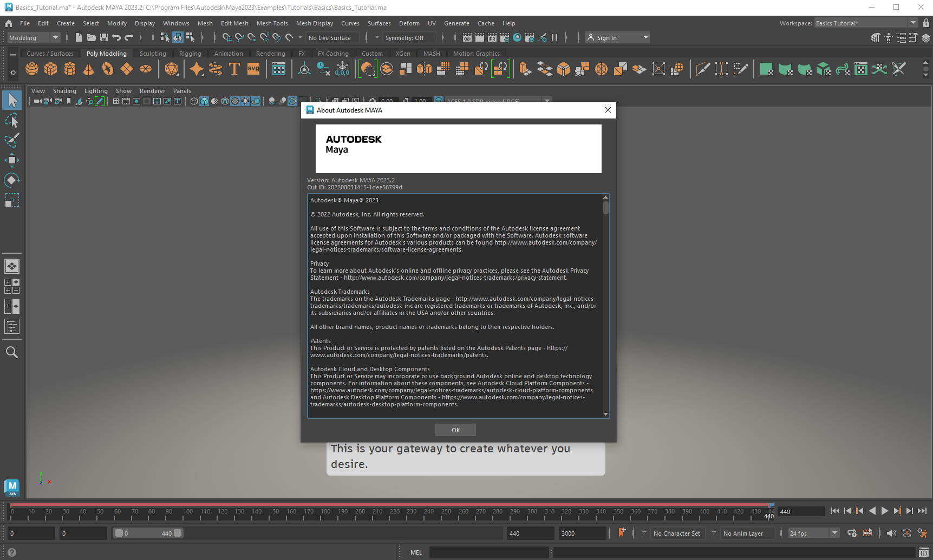This screenshot has height=560, width=933.
Task: Open the Mesh Tools menu
Action: pos(272,23)
